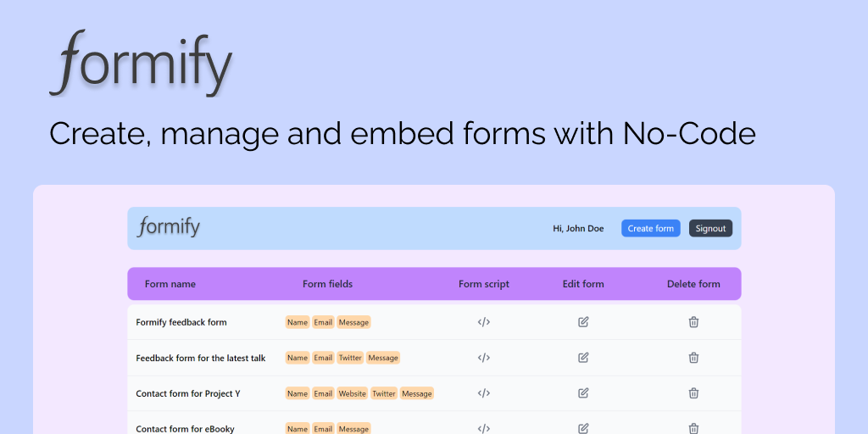Delete Contact form for eBooky
This screenshot has width=868, height=434.
(x=693, y=428)
